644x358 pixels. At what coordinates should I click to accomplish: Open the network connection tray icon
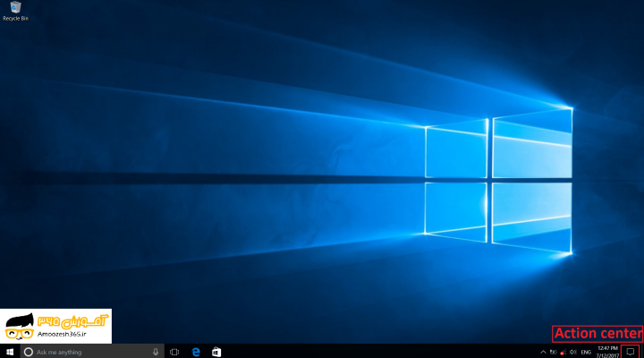point(563,353)
